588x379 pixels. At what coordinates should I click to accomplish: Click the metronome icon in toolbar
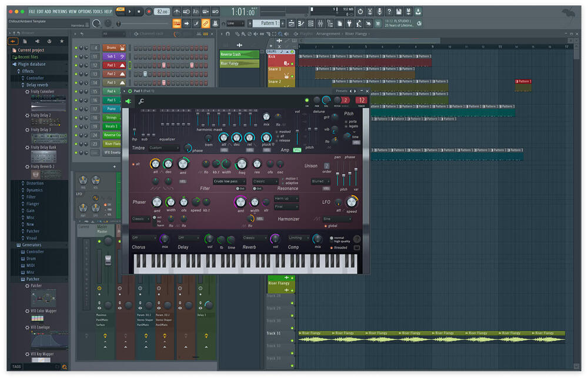(x=176, y=11)
